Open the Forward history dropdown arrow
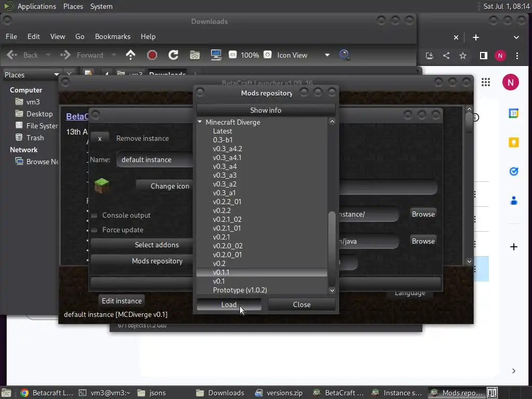Screen dimensions: 532x399 click(x=114, y=55)
